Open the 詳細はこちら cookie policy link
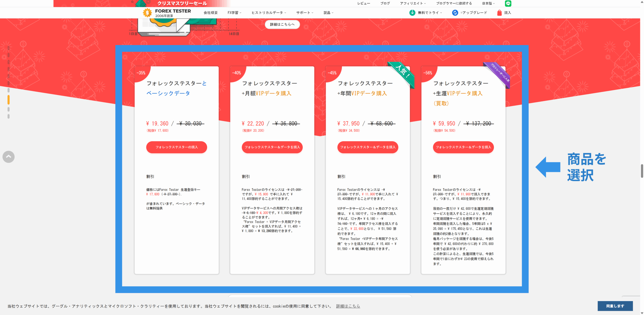The width and height of the screenshot is (644, 315). pyautogui.click(x=348, y=306)
